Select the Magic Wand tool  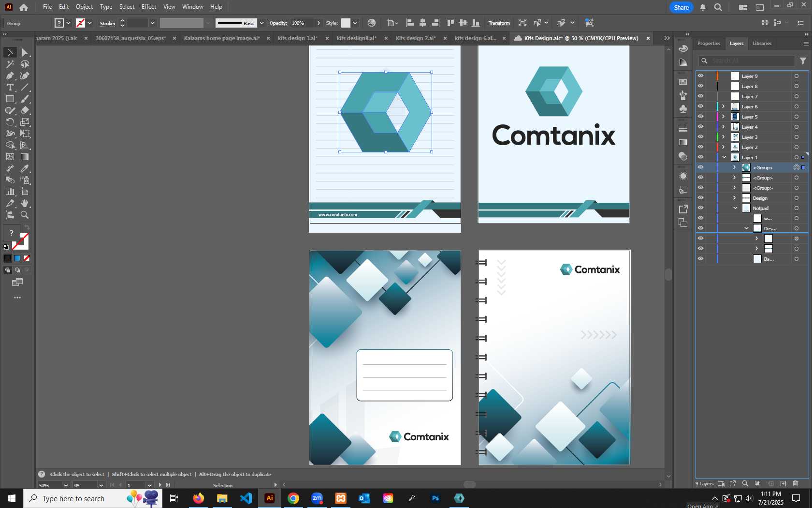pos(10,64)
